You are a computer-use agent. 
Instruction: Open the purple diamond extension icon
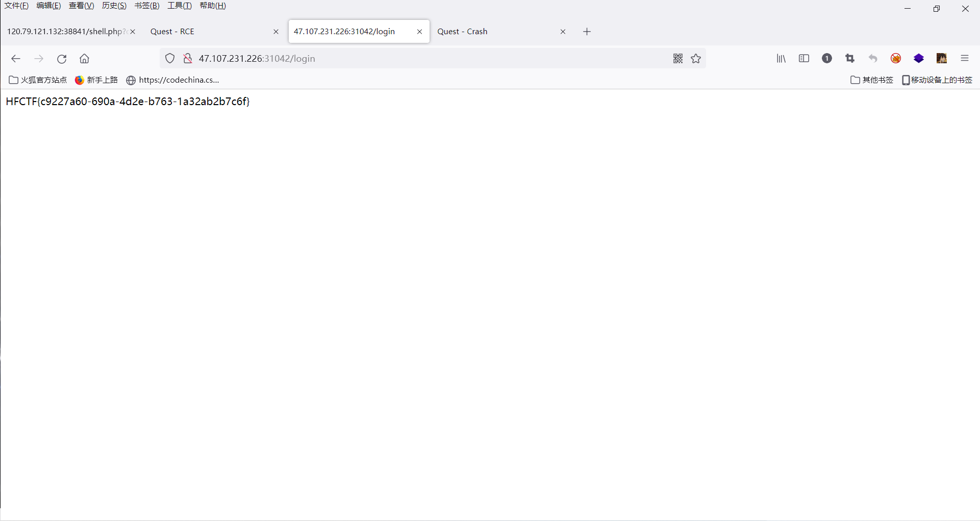[919, 59]
